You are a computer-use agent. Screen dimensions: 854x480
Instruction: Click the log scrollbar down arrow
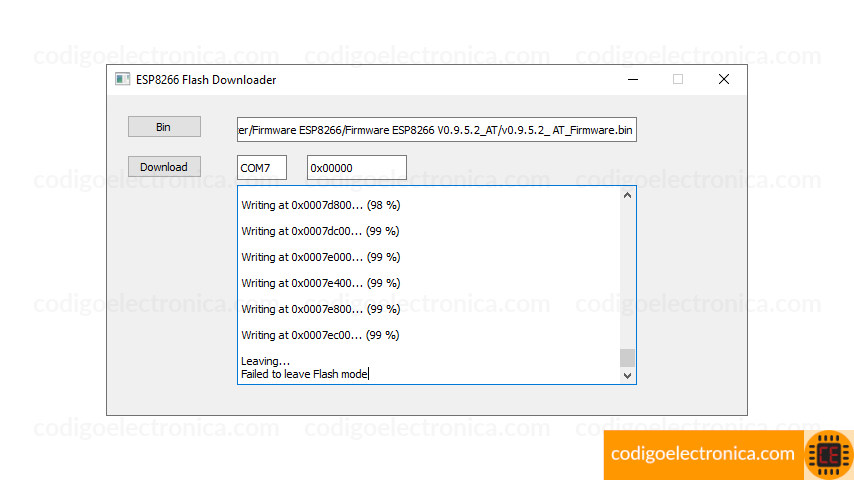pos(627,375)
